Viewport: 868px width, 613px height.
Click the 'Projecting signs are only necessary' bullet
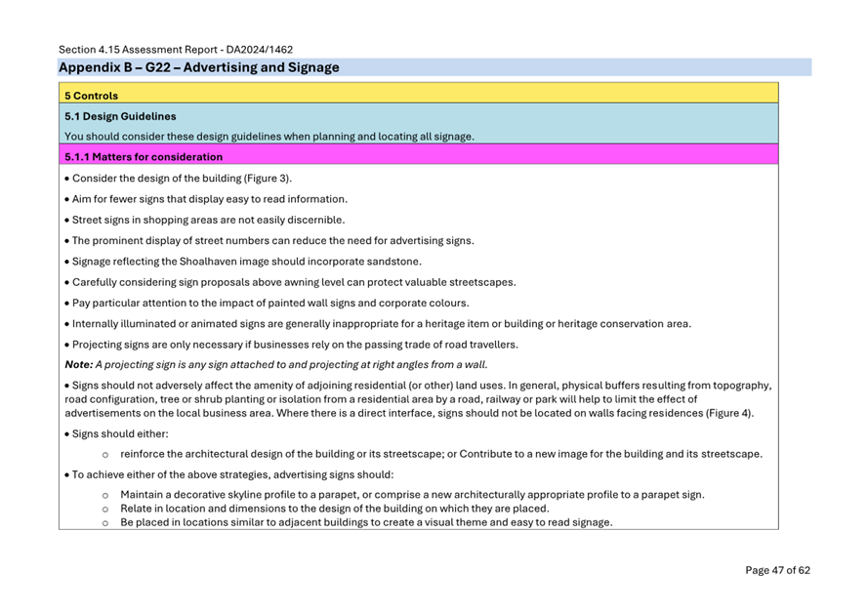pos(291,344)
